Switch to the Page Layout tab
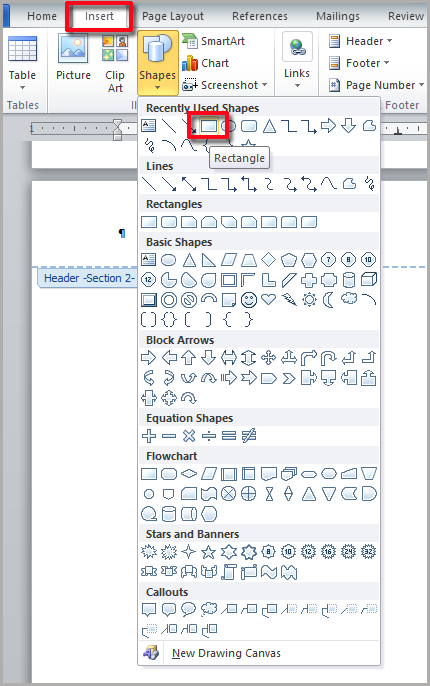The height and width of the screenshot is (686, 430). [173, 16]
